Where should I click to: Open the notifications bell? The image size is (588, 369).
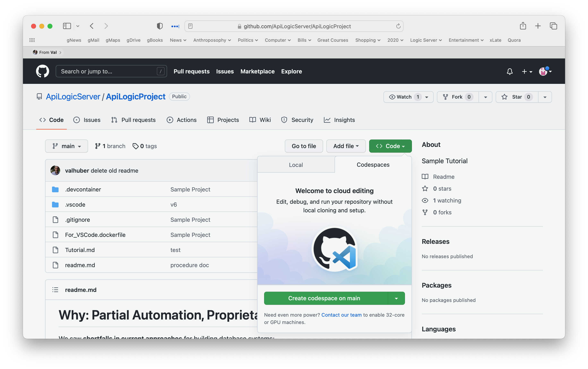[x=510, y=71]
